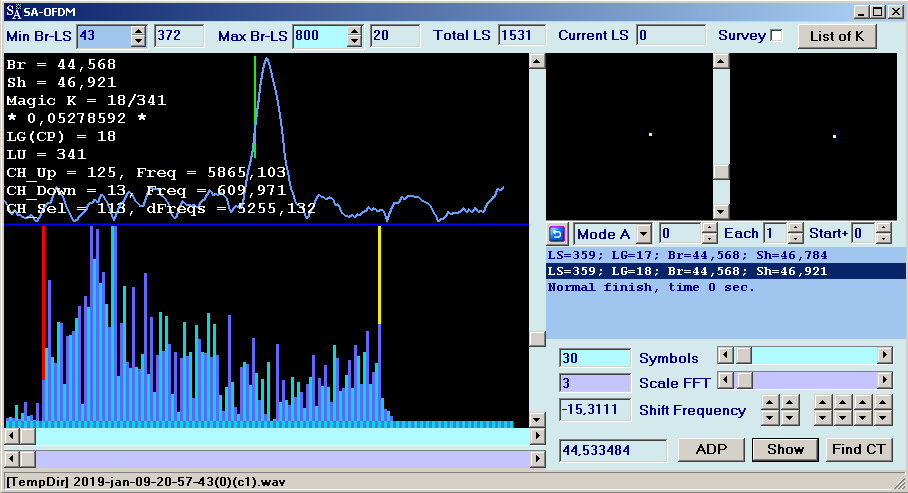Click the Symbols slider thumb
908x493 pixels.
pyautogui.click(x=744, y=355)
